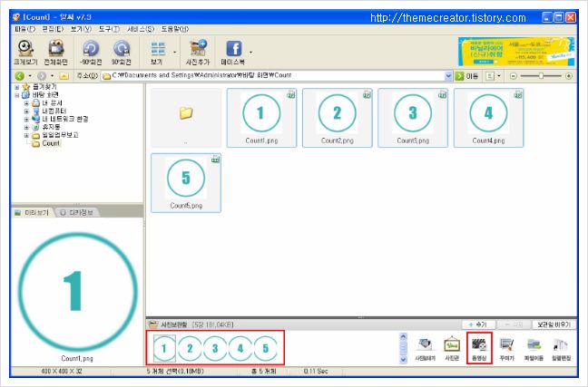This screenshot has width=588, height=387.
Task: Click the 파일이동 move files icon
Action: coord(534,349)
